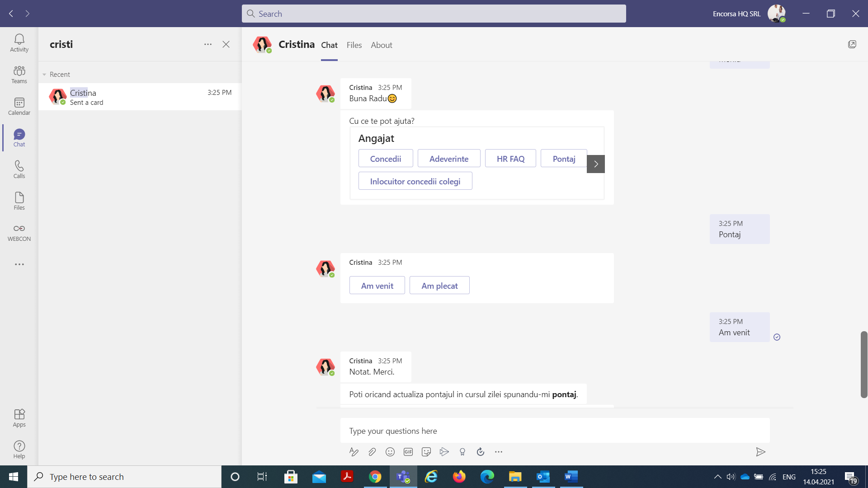Open more compose options ellipsis

click(x=499, y=452)
